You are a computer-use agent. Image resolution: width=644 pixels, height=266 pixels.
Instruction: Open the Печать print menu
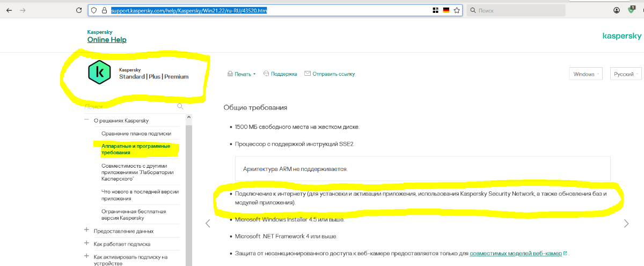(242, 74)
